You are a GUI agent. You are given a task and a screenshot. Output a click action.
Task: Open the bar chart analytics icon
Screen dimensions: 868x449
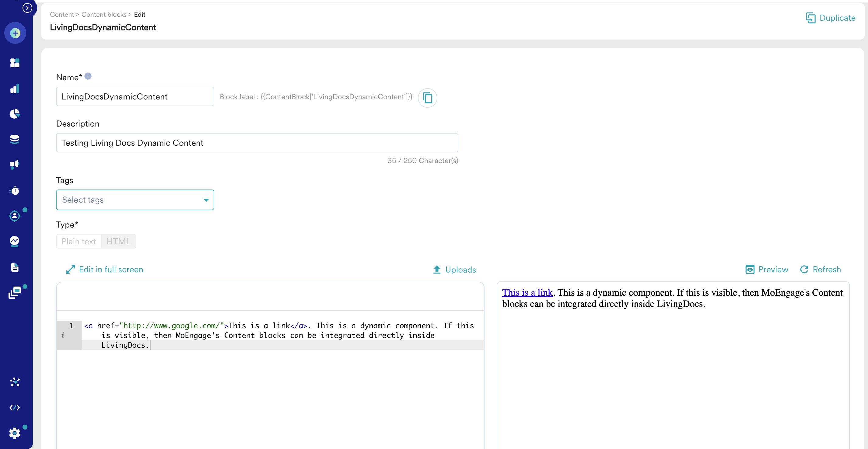tap(15, 89)
